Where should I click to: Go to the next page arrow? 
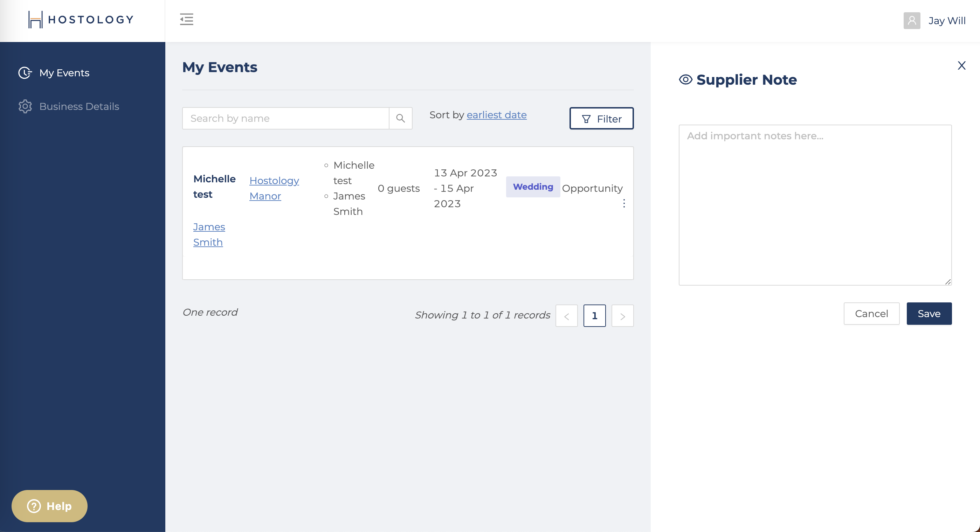tap(622, 316)
